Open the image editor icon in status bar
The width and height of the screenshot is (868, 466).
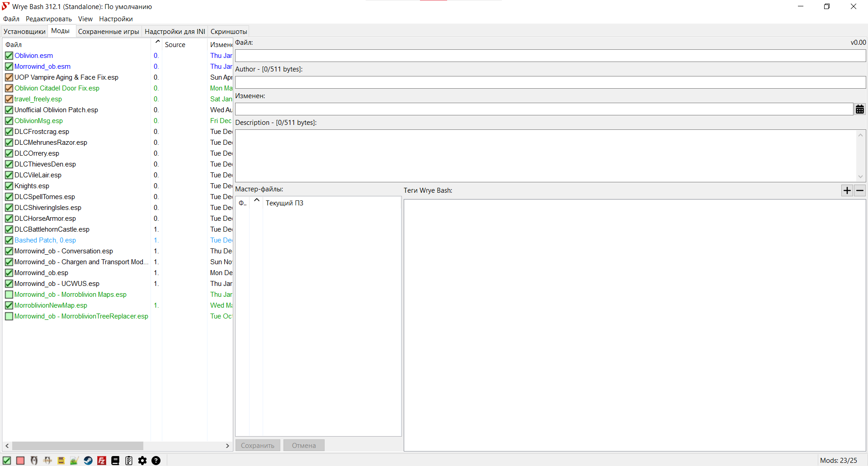coord(75,461)
